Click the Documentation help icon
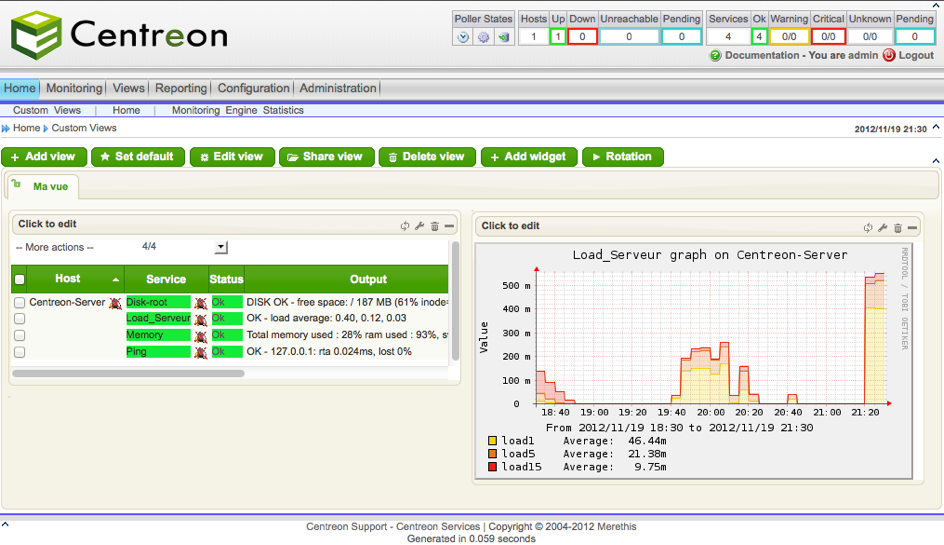The height and width of the screenshot is (545, 944). coord(715,56)
